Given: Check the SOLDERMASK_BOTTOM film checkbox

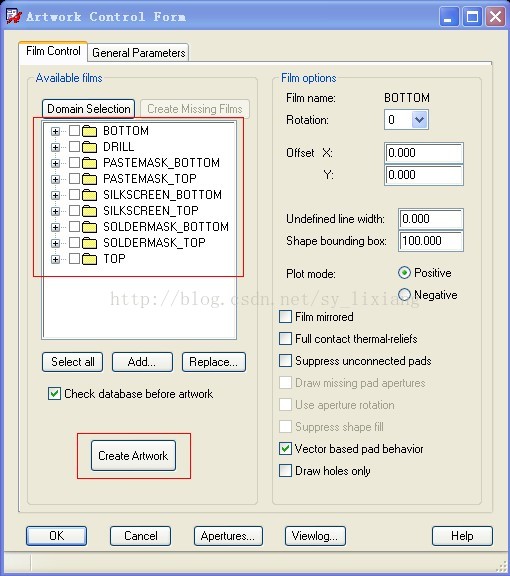Looking at the screenshot, I should click(x=75, y=227).
